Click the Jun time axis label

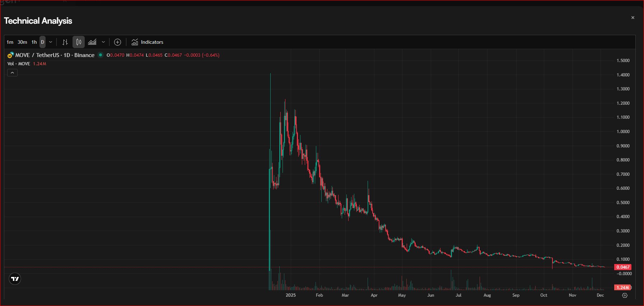coord(431,295)
